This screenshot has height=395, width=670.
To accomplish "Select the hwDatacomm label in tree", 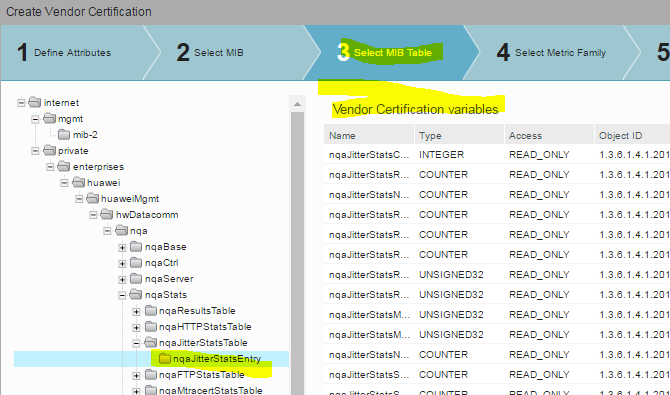I will coord(147,215).
